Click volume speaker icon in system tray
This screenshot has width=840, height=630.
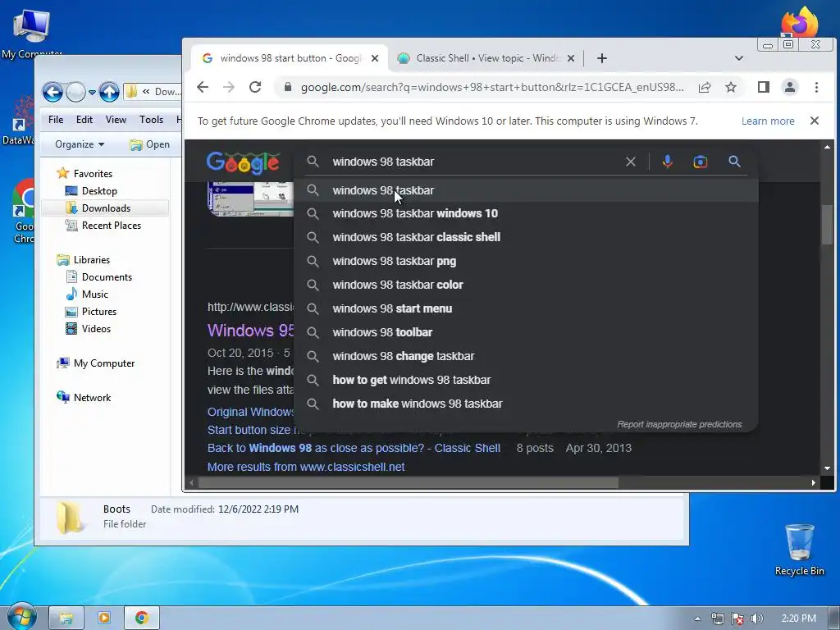(x=757, y=619)
